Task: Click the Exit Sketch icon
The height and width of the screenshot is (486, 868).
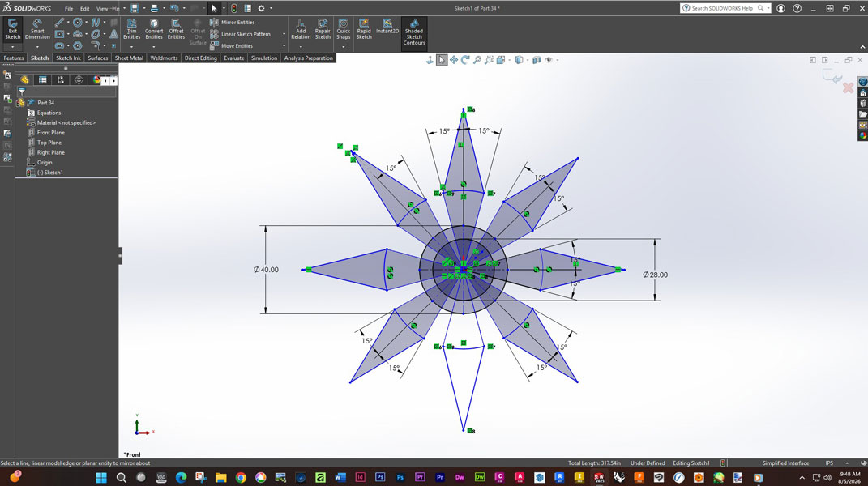Action: click(12, 29)
